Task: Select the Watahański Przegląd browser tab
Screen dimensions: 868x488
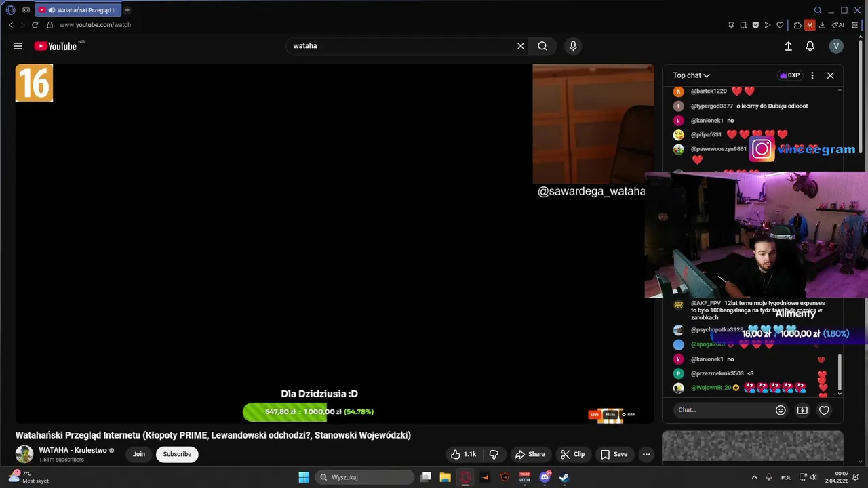Action: coord(77,10)
